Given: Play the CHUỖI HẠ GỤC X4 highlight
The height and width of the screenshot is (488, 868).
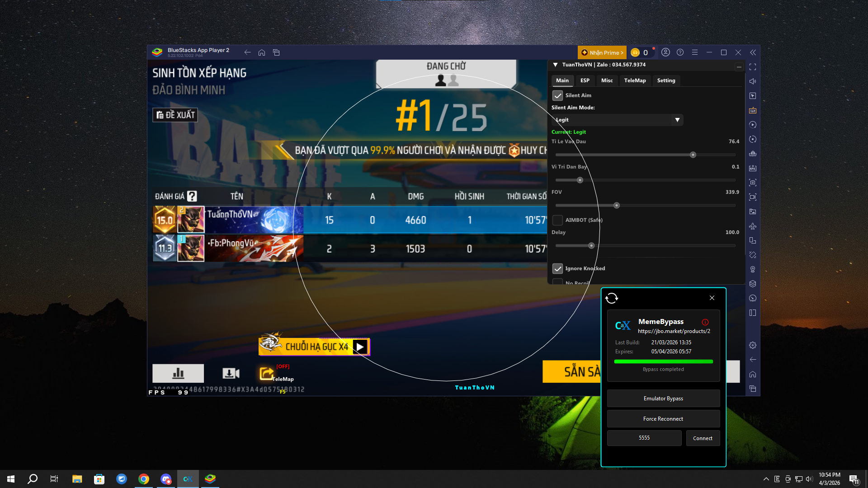Looking at the screenshot, I should (x=360, y=347).
